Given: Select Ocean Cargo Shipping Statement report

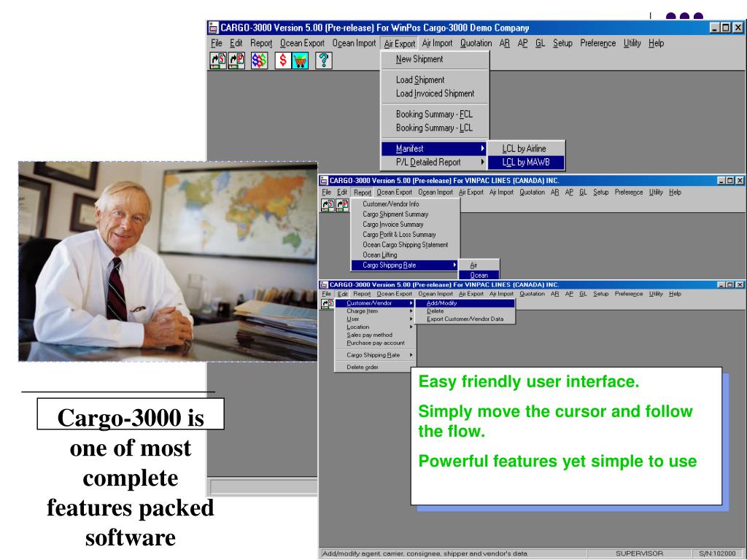Looking at the screenshot, I should 405,245.
